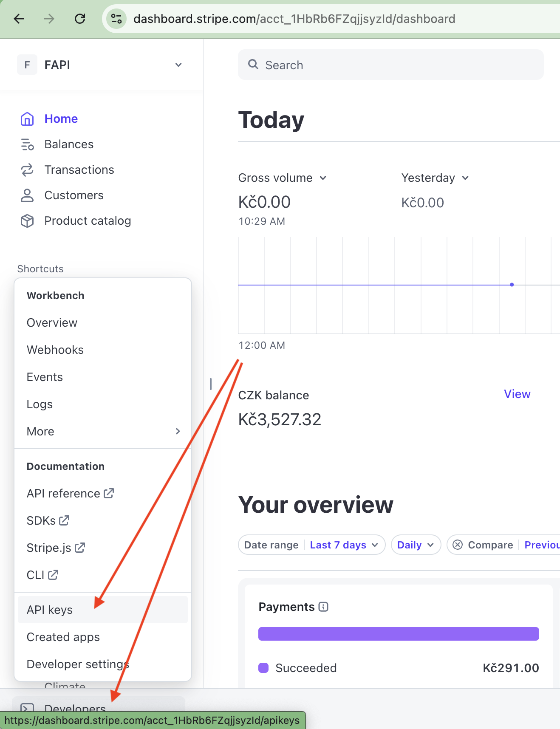Viewport: 560px width, 729px height.
Task: Click the Customers person icon
Action: click(27, 195)
